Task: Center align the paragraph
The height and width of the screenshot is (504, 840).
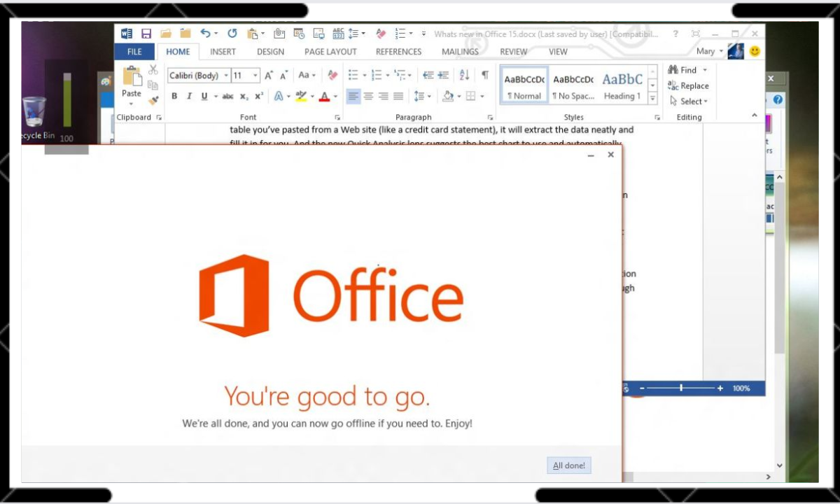Action: click(368, 97)
